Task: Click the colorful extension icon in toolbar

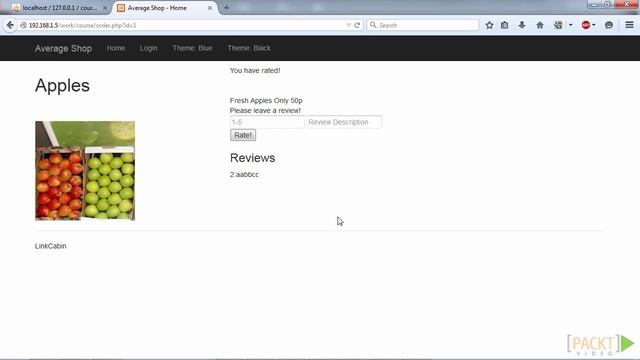Action: [558, 25]
